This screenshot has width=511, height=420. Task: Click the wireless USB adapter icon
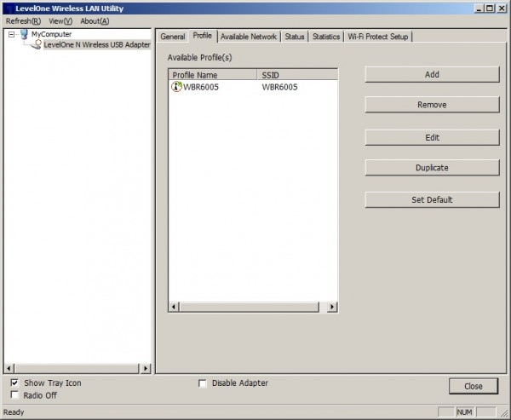point(37,44)
